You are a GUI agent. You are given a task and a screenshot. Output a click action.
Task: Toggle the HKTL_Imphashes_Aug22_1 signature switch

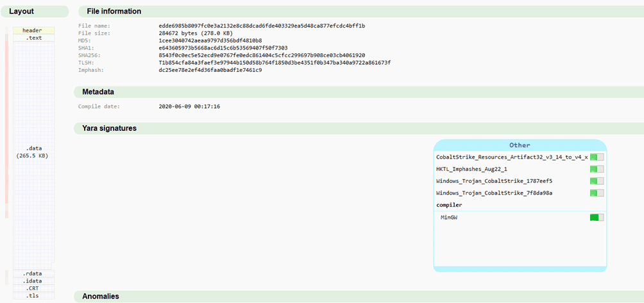pos(597,169)
